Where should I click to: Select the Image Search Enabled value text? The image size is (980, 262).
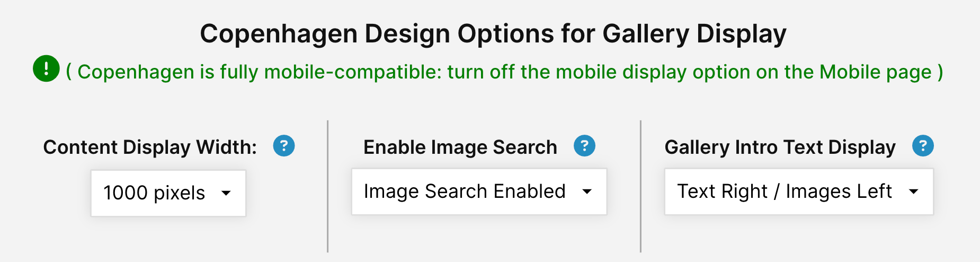465,191
